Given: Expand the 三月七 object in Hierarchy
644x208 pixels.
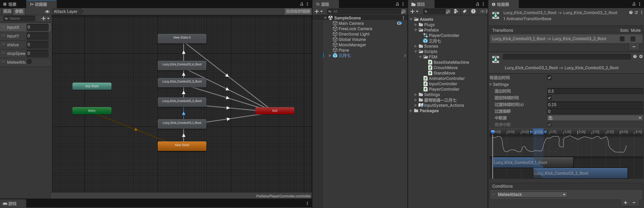Looking at the screenshot, I should [x=330, y=56].
